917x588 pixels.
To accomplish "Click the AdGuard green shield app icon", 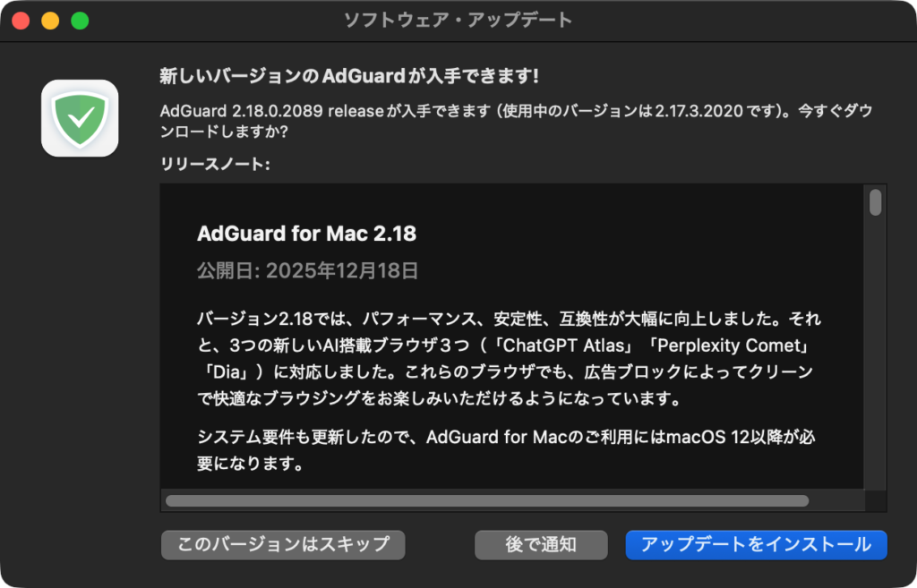I will tap(80, 118).
